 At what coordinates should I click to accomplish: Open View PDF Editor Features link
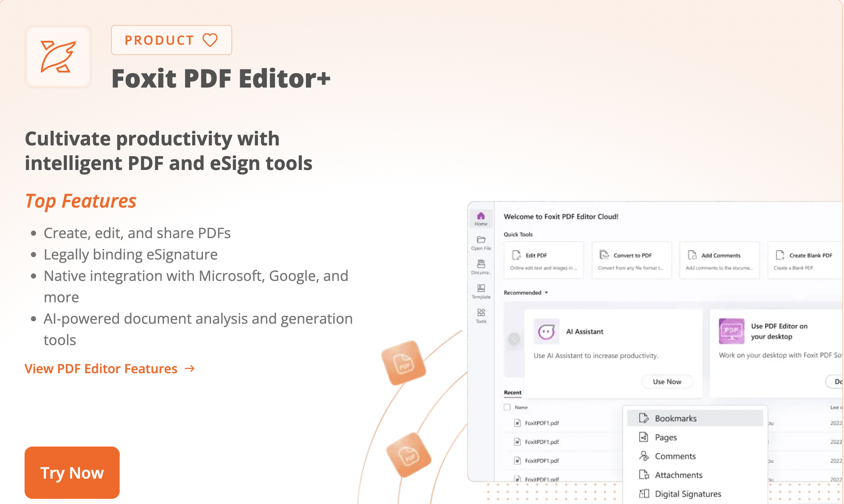coord(110,368)
